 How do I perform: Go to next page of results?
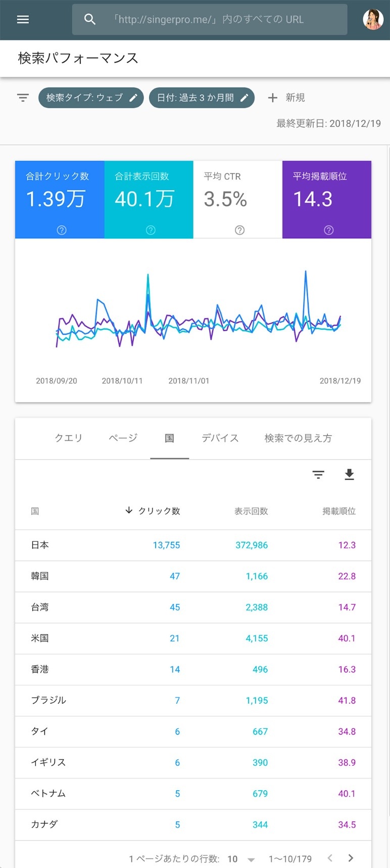click(351, 858)
